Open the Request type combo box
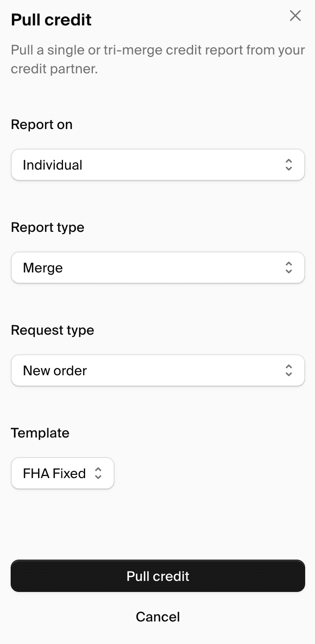The height and width of the screenshot is (644, 315). click(x=157, y=370)
